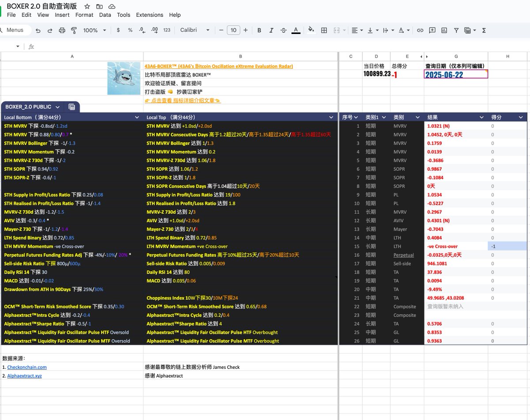Open the fill color picker
530x420 pixels.
pos(311,30)
